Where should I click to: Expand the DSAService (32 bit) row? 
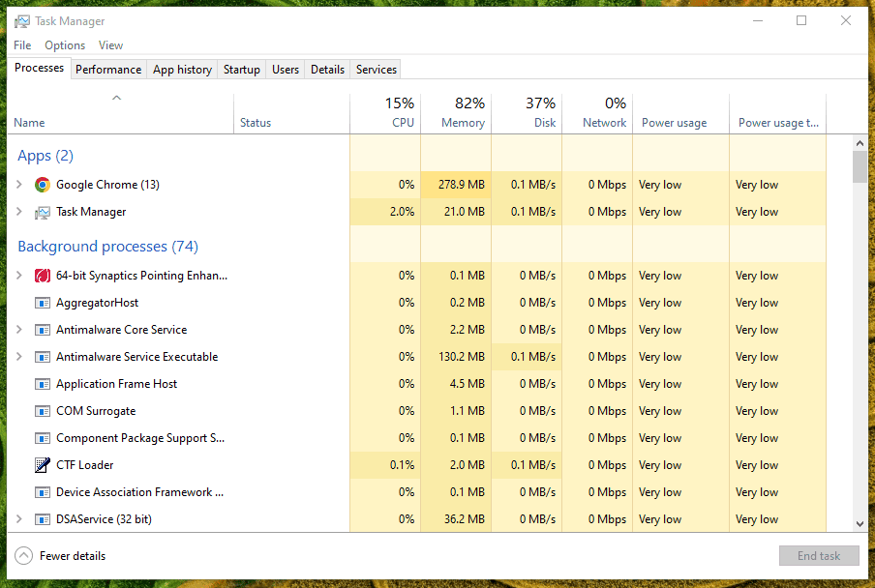coord(19,519)
